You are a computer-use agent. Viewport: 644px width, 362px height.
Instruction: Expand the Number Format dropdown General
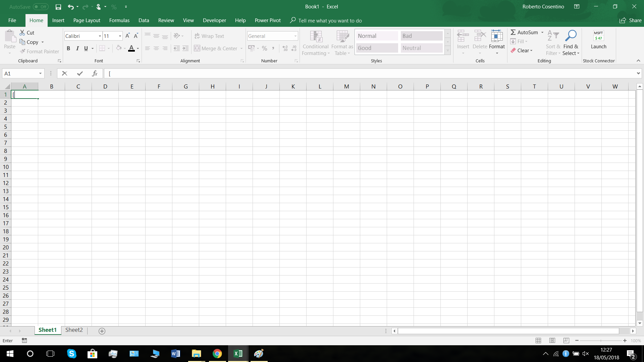[x=296, y=36]
